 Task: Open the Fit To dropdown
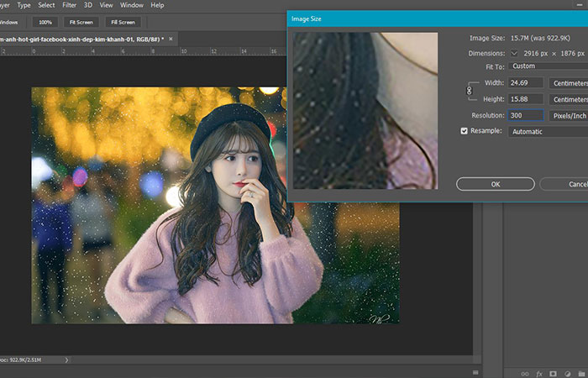(548, 66)
